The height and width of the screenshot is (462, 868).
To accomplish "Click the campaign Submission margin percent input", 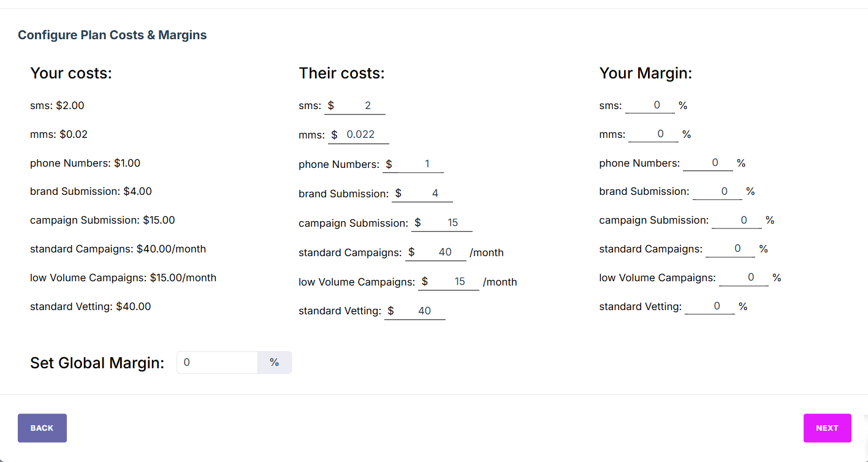I will point(737,221).
